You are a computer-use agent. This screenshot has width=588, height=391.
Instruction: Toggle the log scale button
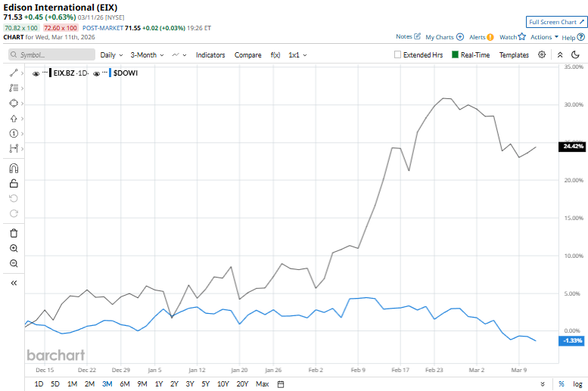pyautogui.click(x=577, y=384)
